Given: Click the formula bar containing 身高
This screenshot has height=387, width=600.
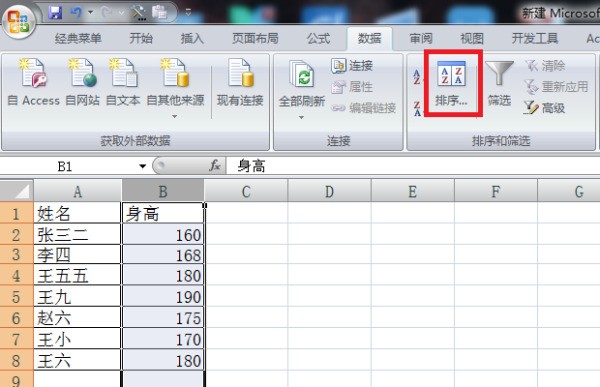Looking at the screenshot, I should pyautogui.click(x=412, y=167).
